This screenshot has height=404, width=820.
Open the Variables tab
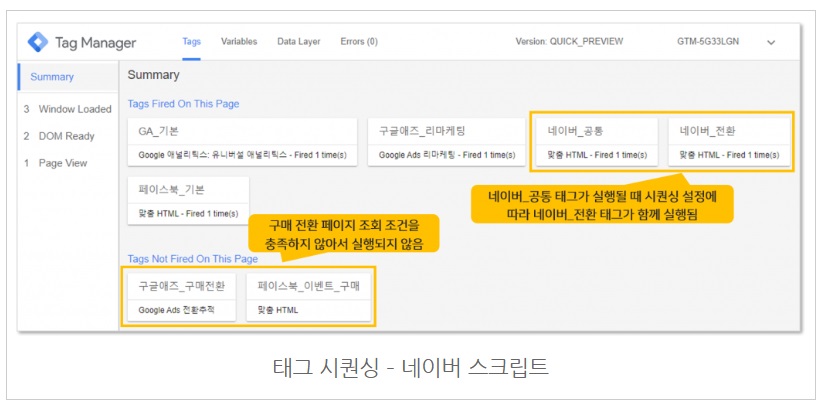point(239,41)
